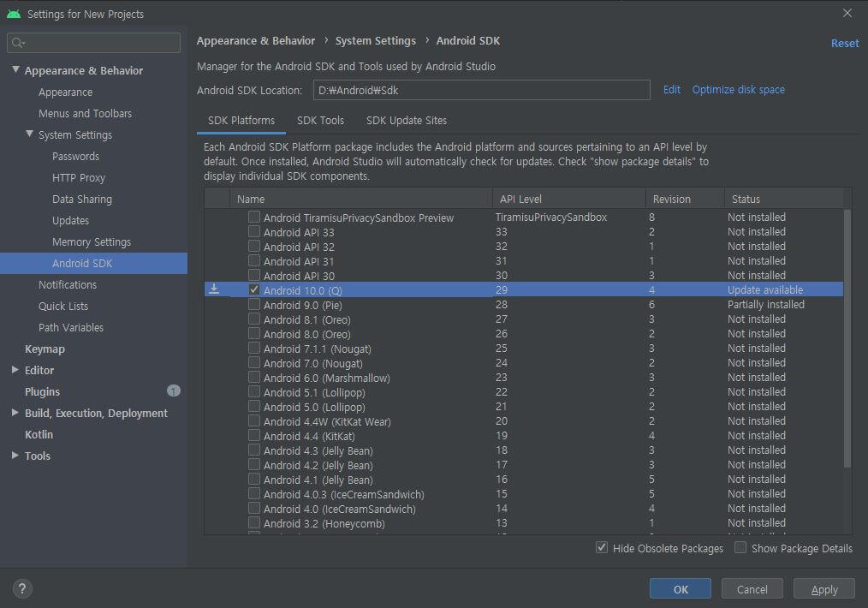Check Android 8.1 (Oreo) checkbox

(x=254, y=319)
